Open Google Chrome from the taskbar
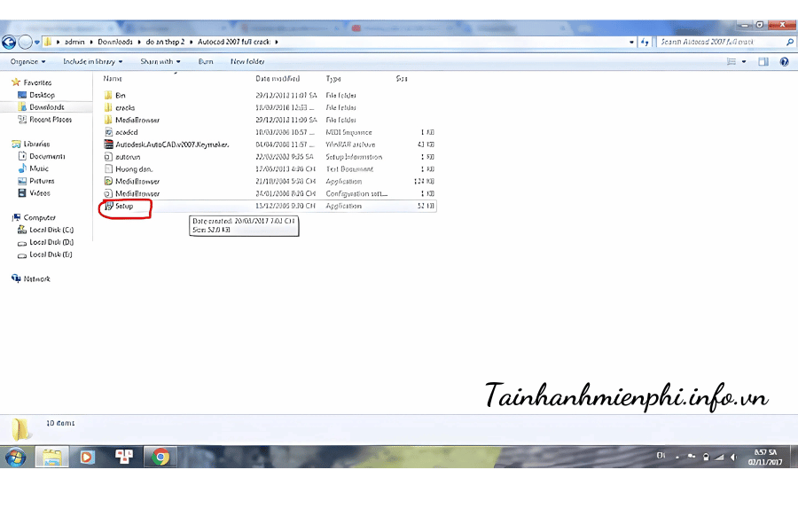This screenshot has width=798, height=532. coord(160,457)
